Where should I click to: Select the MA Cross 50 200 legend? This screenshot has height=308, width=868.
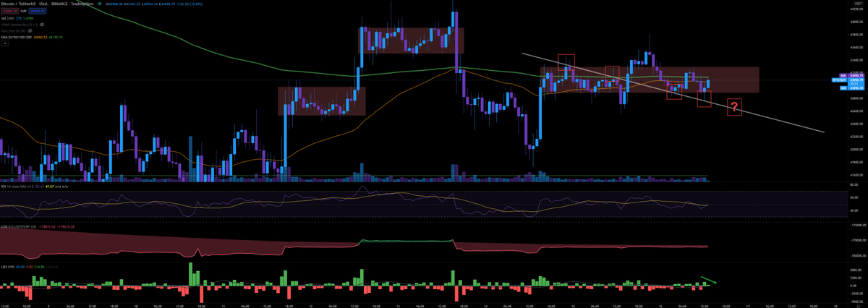pyautogui.click(x=13, y=31)
